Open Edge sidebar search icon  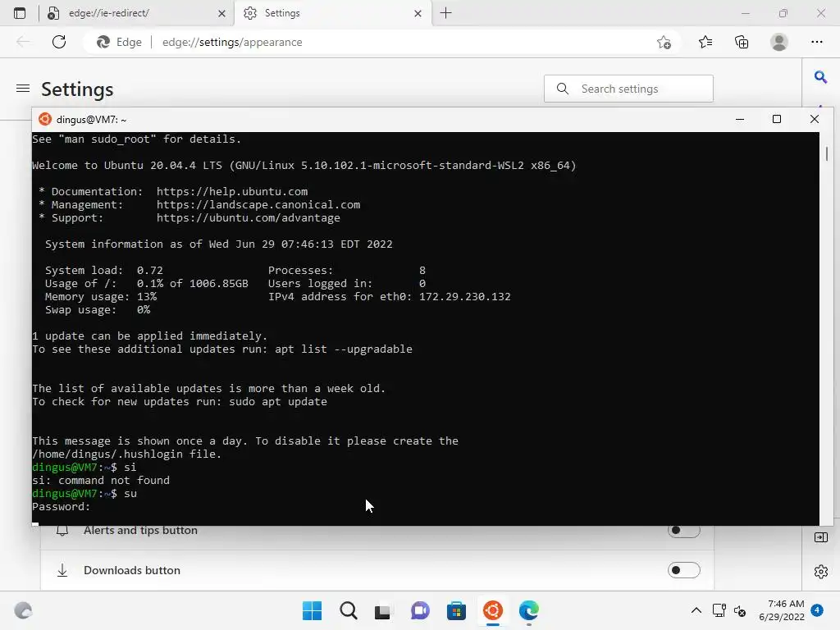820,77
